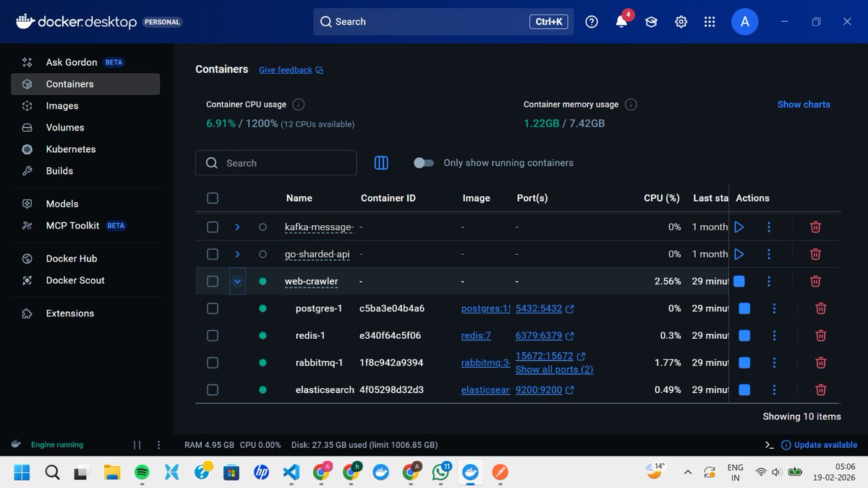The height and width of the screenshot is (488, 868).
Task: Delete the kafka-message container group
Action: (815, 227)
